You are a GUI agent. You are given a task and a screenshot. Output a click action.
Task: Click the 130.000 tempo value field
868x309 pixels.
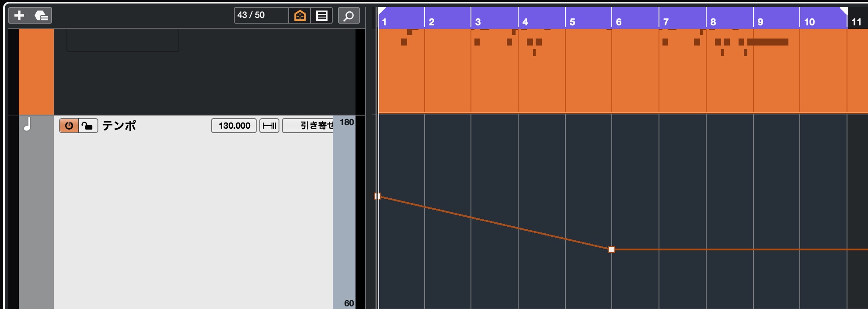(234, 126)
